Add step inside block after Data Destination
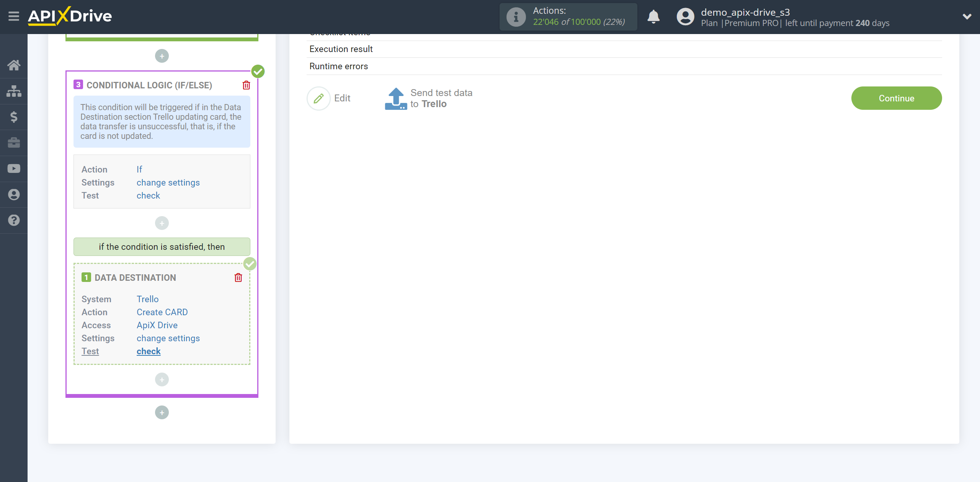Image resolution: width=980 pixels, height=482 pixels. click(x=162, y=379)
